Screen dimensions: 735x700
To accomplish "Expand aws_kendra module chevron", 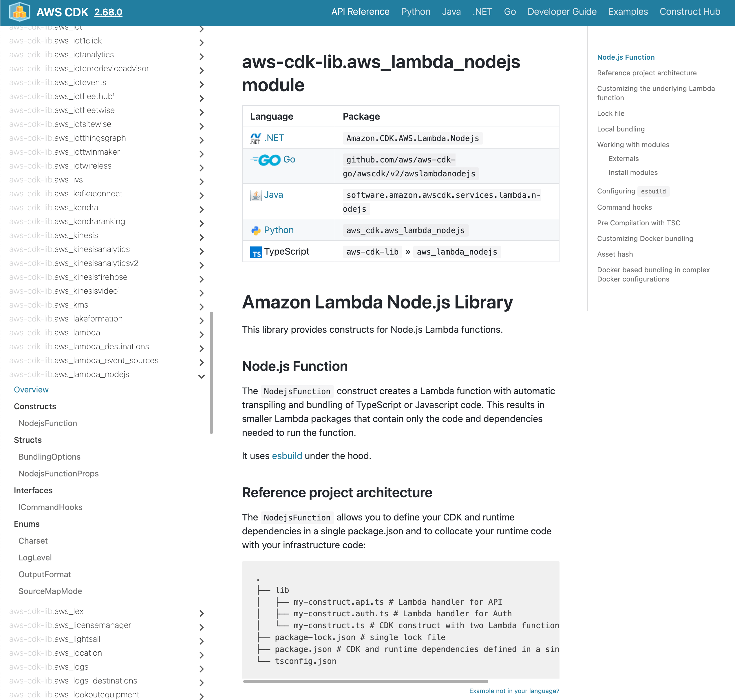I will (202, 210).
